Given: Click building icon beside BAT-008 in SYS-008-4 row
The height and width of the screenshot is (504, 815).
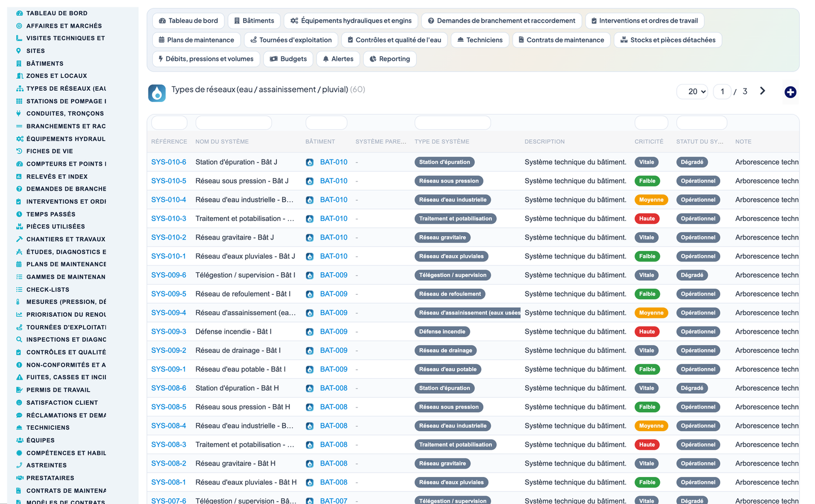Looking at the screenshot, I should pyautogui.click(x=310, y=426).
